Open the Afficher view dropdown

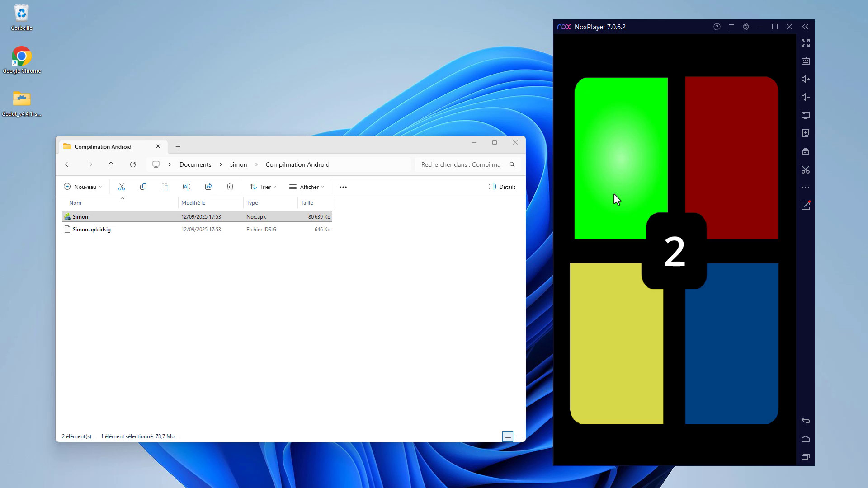[307, 187]
